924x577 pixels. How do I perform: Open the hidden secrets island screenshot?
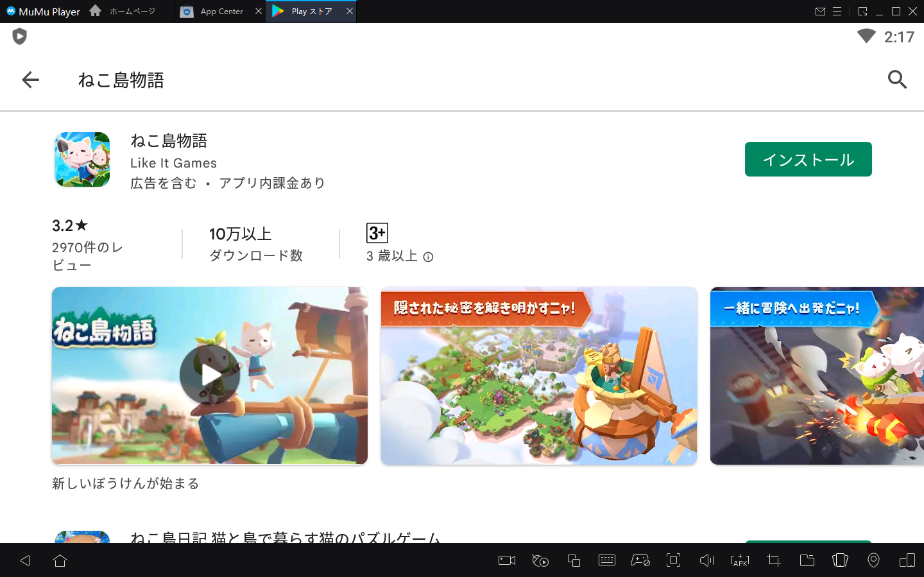pos(539,375)
